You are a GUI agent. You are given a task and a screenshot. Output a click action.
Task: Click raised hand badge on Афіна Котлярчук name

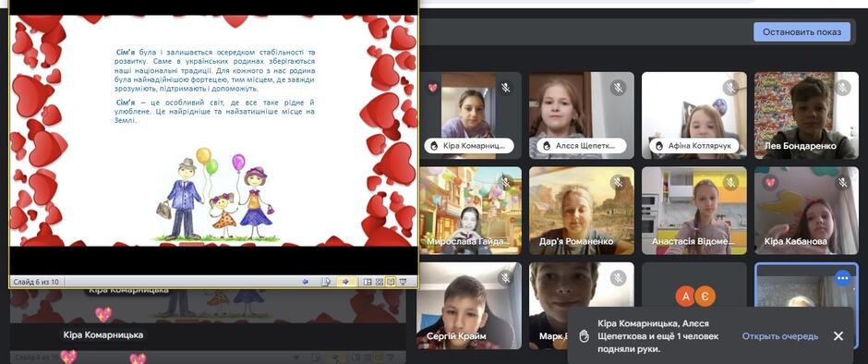(x=660, y=146)
